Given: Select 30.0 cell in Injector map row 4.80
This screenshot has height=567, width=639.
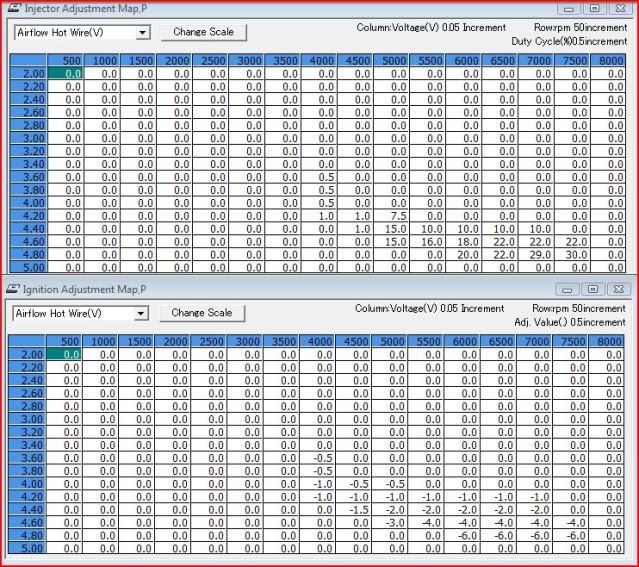Looking at the screenshot, I should [572, 254].
